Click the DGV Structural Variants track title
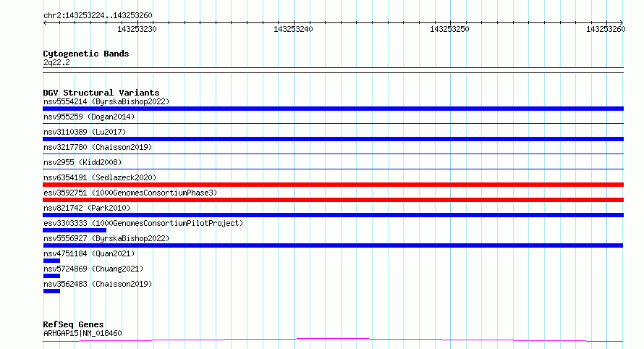 pyautogui.click(x=101, y=93)
